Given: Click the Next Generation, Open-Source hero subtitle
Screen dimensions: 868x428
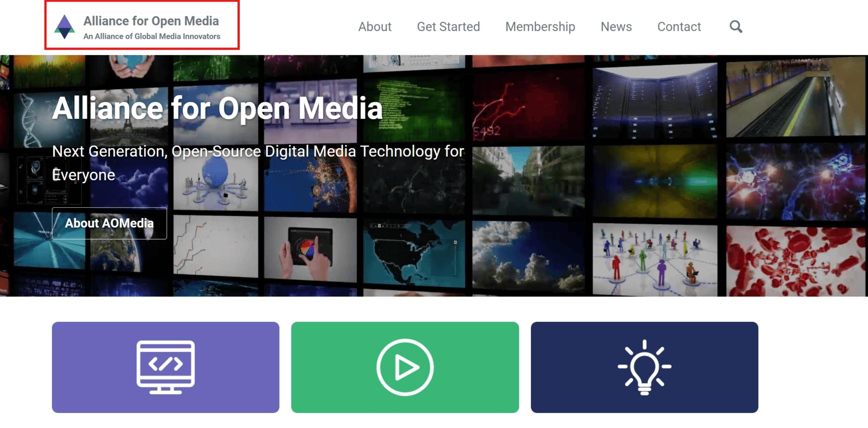Looking at the screenshot, I should click(x=258, y=163).
